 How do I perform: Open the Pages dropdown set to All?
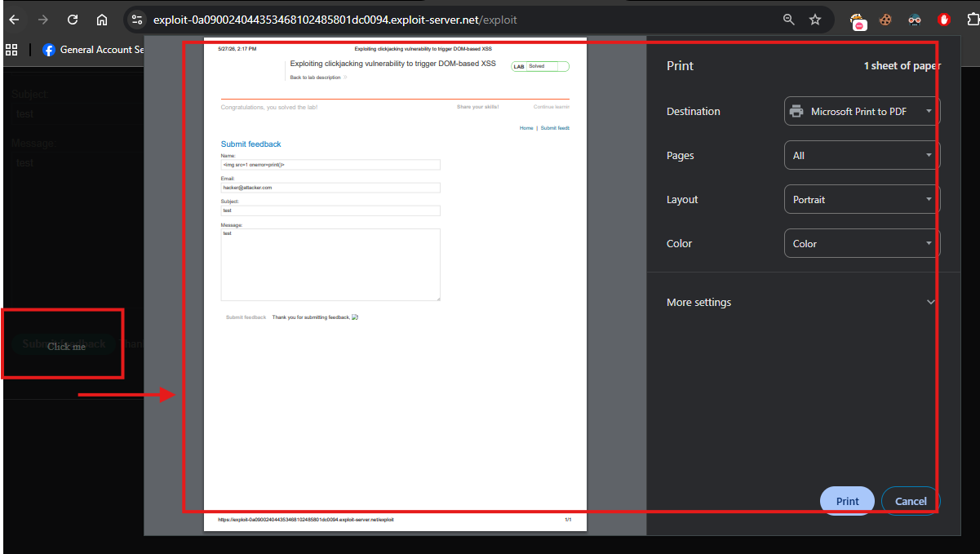(x=862, y=156)
